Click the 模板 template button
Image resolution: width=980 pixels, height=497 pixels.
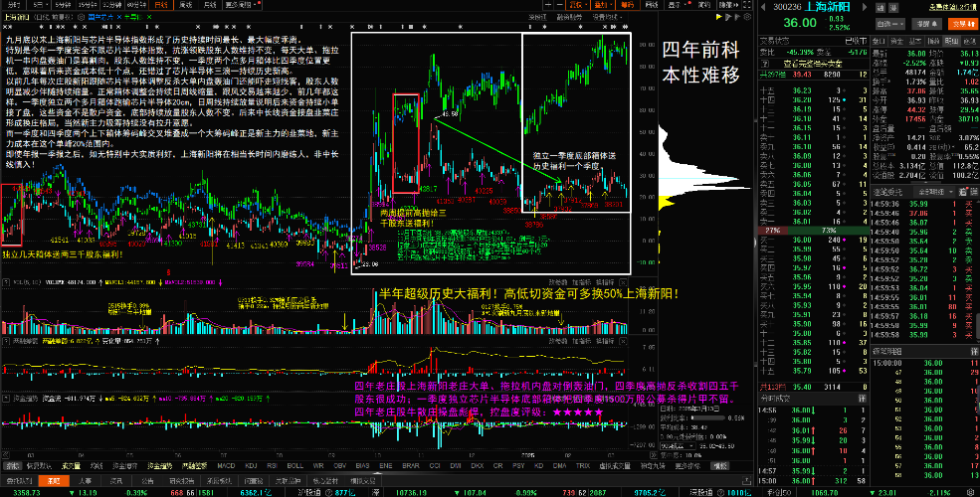pos(720,466)
